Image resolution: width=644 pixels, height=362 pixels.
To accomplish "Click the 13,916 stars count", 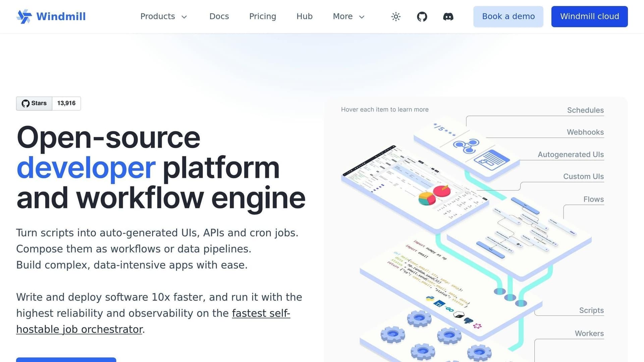I will point(66,103).
